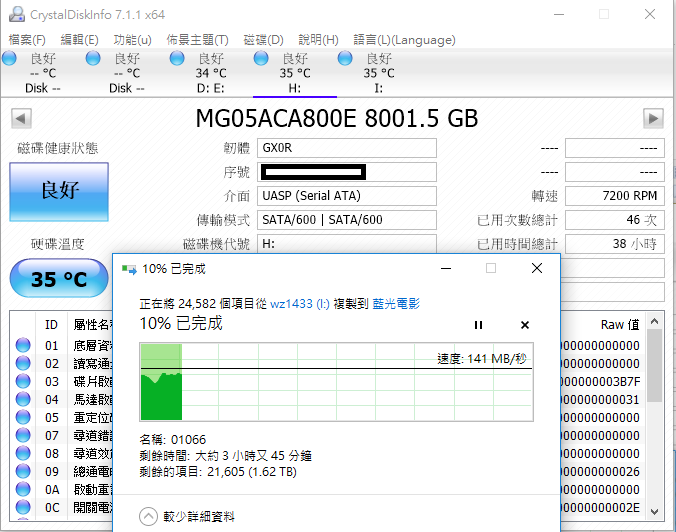This screenshot has width=676, height=532.
Task: Click status orb for attribute 01
Action: (23, 345)
